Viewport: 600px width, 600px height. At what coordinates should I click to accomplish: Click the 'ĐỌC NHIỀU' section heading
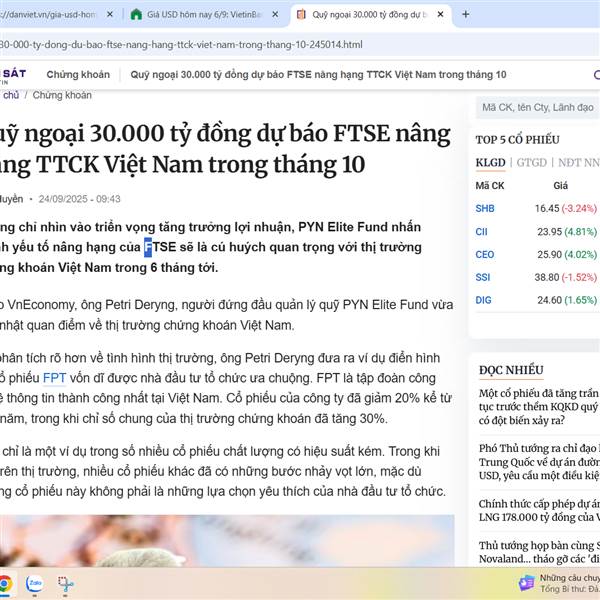[x=511, y=370]
